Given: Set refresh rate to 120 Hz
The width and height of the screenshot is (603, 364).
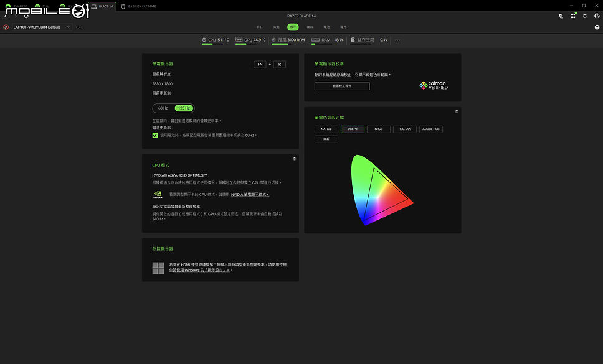Looking at the screenshot, I should (184, 108).
